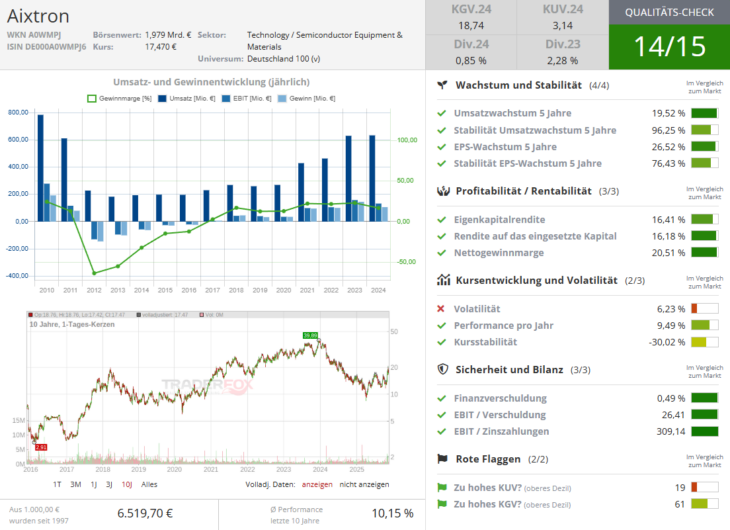
Task: Click the Sicherheit und Bilanz shield icon
Action: (x=443, y=369)
